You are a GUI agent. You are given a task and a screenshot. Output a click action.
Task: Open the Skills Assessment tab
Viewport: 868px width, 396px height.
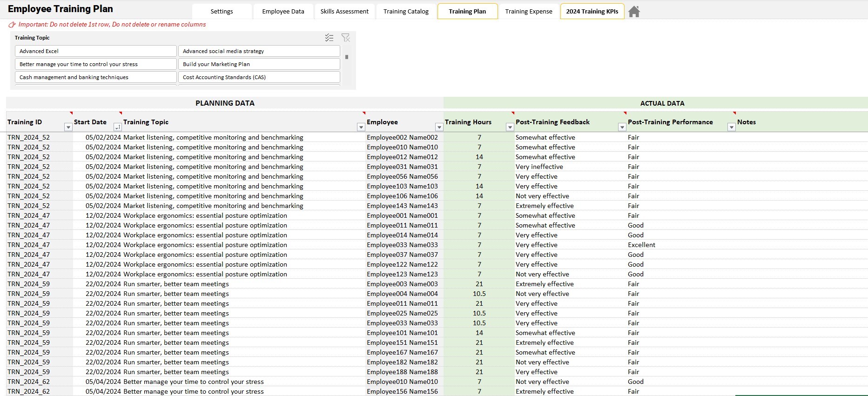tap(344, 11)
